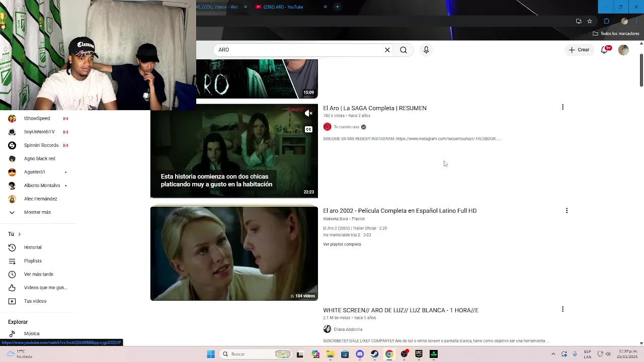The image size is (644, 362).
Task: Visit the Eliana Andocilla channel
Action: point(348,329)
